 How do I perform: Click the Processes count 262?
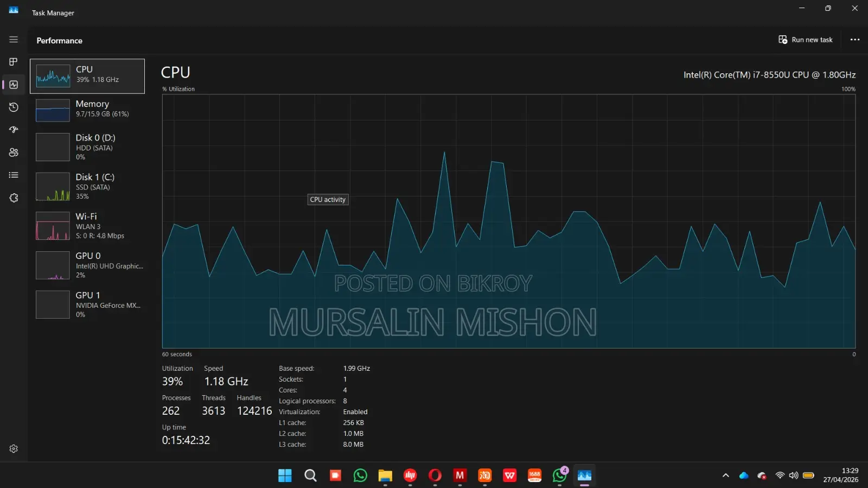click(171, 411)
